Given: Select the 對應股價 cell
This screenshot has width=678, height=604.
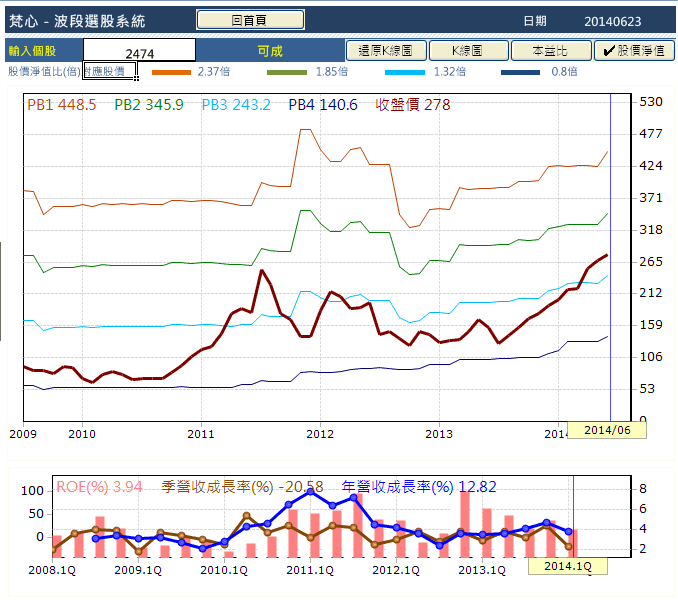Looking at the screenshot, I should (x=109, y=72).
